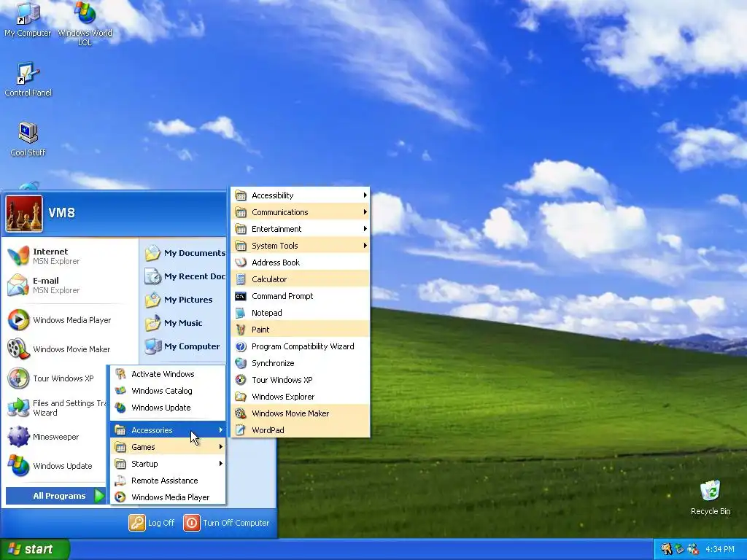Viewport: 747px width, 560px height.
Task: Expand the Entertainment submenu
Action: click(x=300, y=229)
